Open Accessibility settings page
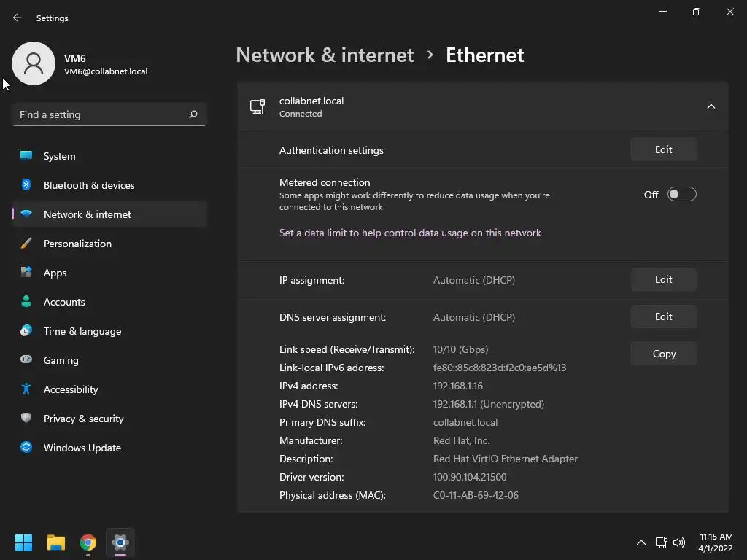This screenshot has width=747, height=560. [x=71, y=389]
